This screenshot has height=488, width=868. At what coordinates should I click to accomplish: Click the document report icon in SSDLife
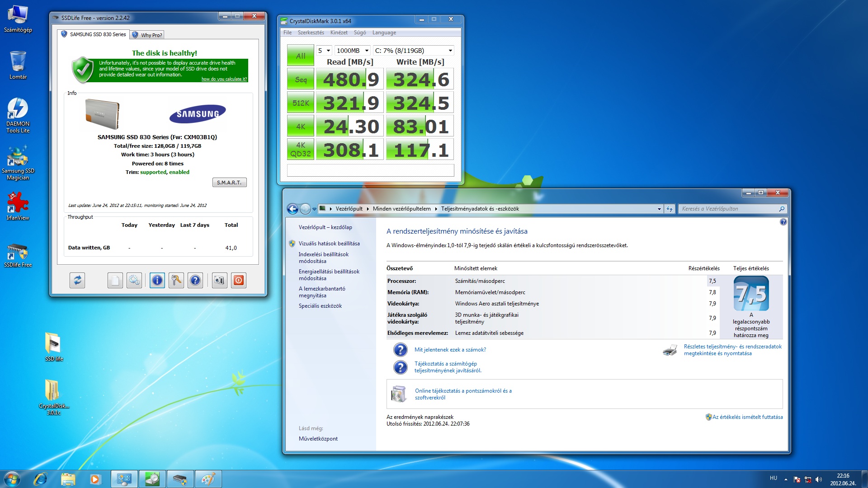pos(115,281)
